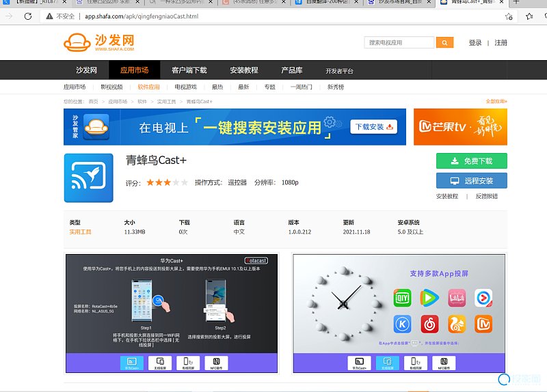The width and height of the screenshot is (547, 392).
Task: Click 应用市场 in sub-navigation row
Action: [75, 87]
